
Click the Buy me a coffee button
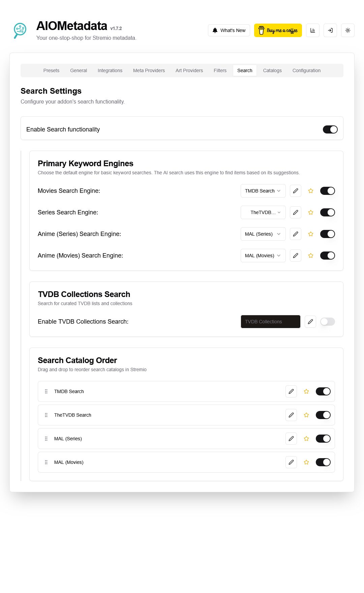[278, 30]
